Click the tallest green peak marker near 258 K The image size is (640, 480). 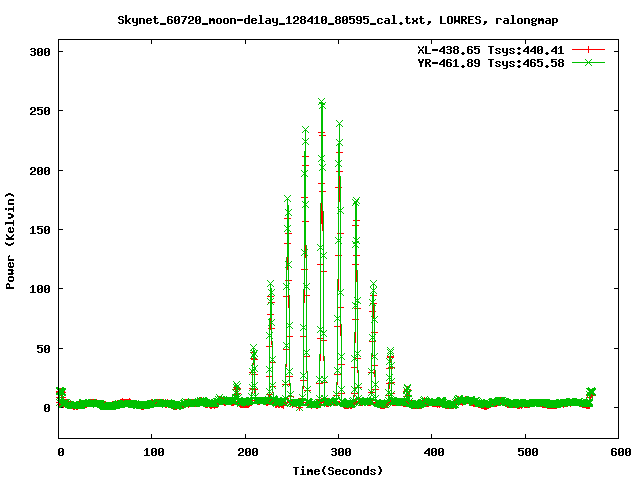point(322,102)
